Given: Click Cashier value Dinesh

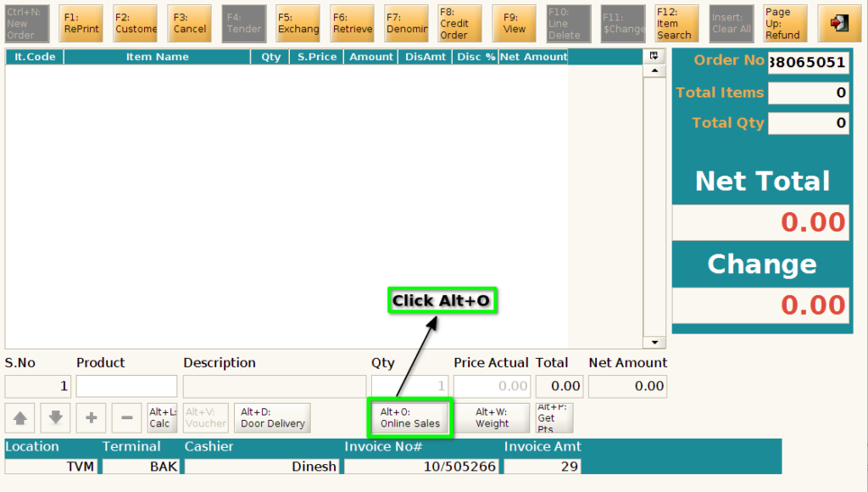Looking at the screenshot, I should pos(261,467).
